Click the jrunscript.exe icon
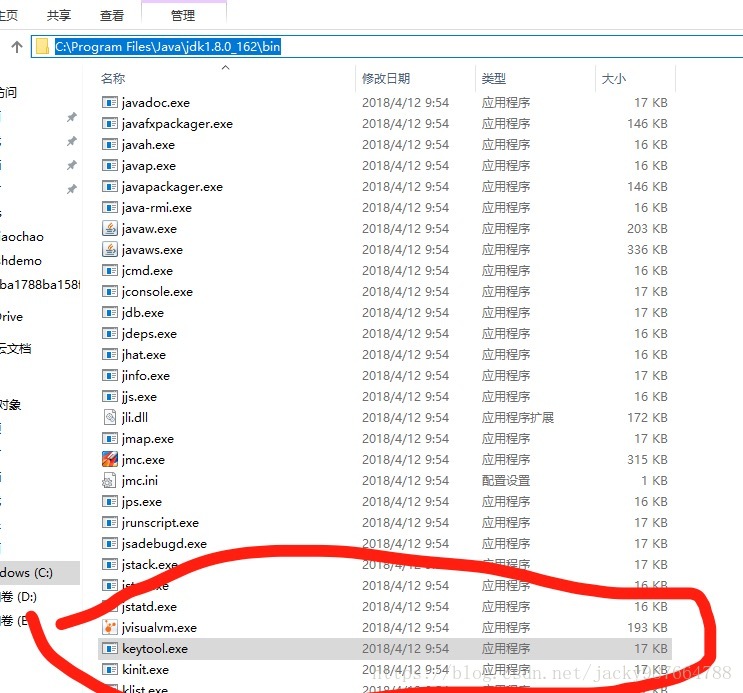 (109, 522)
